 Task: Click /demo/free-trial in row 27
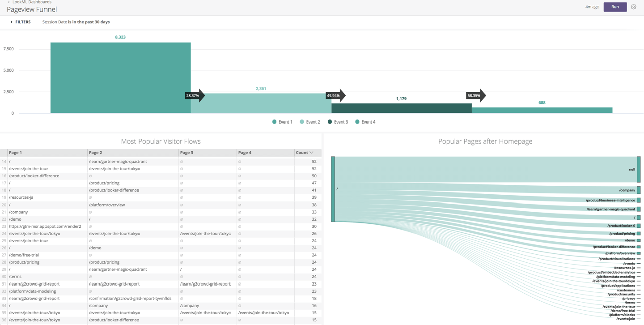coord(23,255)
